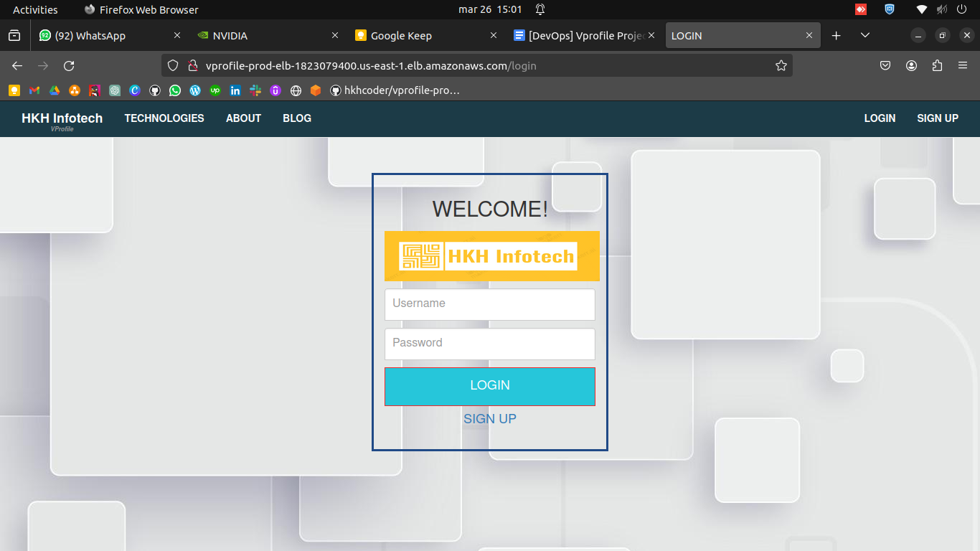Open the Firefox account icon

[911, 65]
